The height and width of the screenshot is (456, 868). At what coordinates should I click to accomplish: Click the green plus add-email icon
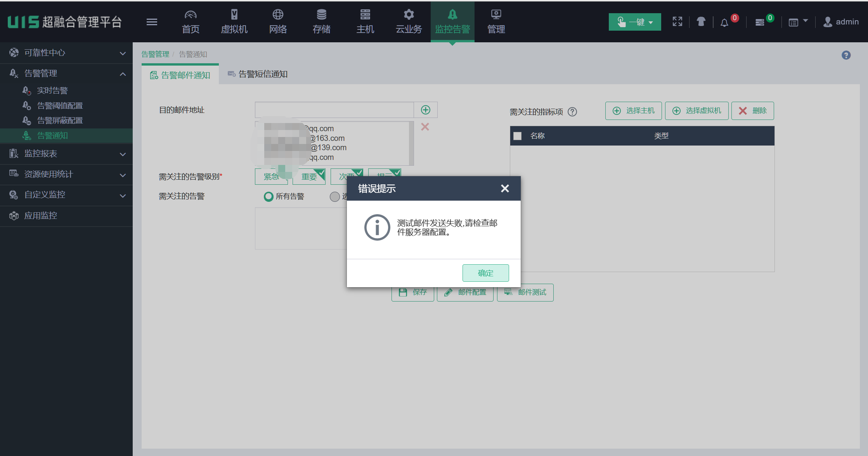click(x=426, y=110)
